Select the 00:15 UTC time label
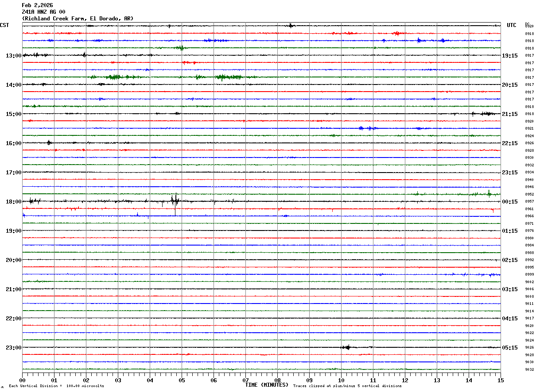This screenshot has width=536, height=392. (x=510, y=202)
